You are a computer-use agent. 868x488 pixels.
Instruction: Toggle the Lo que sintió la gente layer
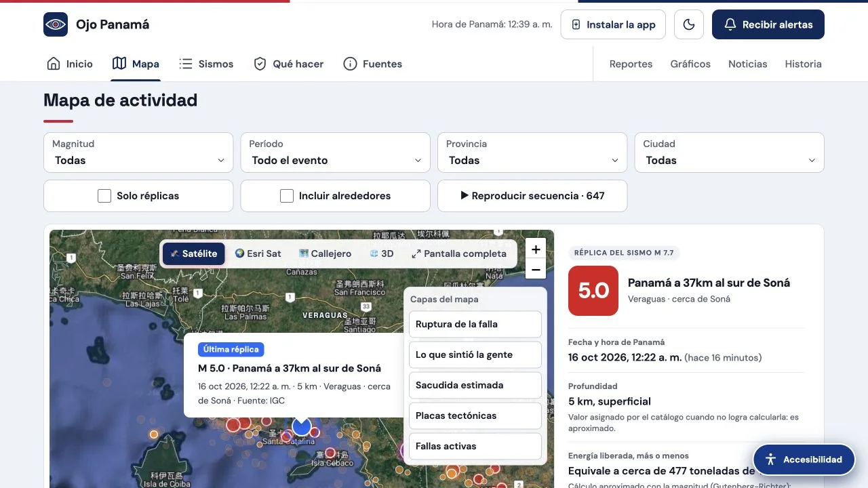[475, 354]
